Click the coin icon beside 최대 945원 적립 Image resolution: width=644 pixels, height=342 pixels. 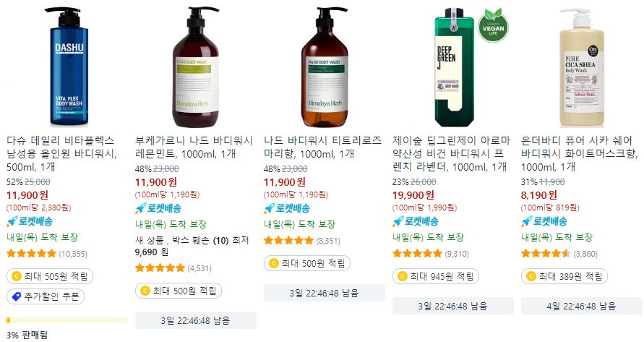(403, 276)
